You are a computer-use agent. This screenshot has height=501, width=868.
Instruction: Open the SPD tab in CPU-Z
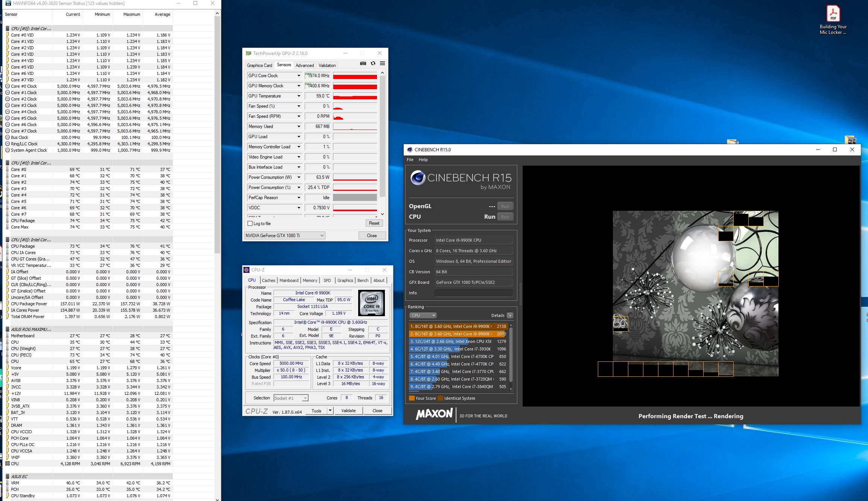[327, 280]
